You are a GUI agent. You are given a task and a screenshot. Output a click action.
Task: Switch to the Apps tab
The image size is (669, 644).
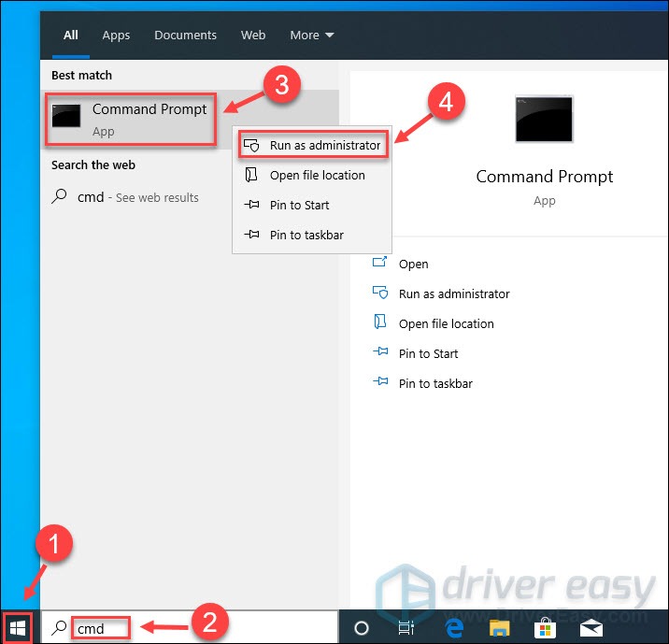116,36
